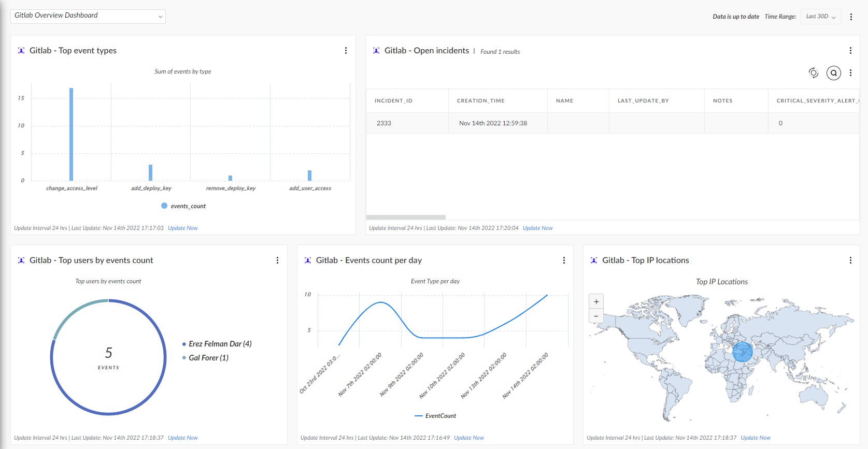This screenshot has width=868, height=449.
Task: Open the dashboard kebab menu next to Time Range
Action: tap(851, 17)
